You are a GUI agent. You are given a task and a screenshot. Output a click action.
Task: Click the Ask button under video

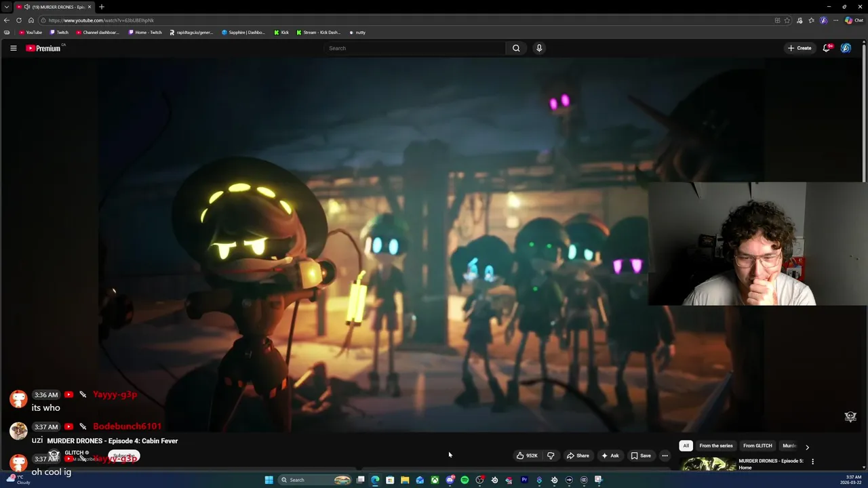coord(610,455)
